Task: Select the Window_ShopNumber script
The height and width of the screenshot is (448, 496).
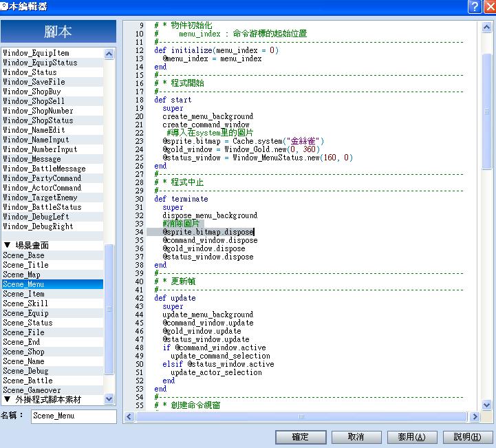Action: click(52, 111)
